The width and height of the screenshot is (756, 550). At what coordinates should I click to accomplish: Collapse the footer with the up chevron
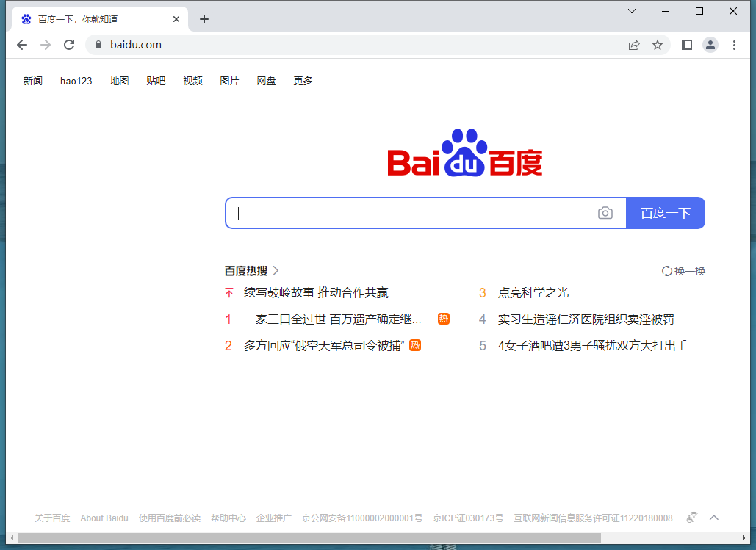[714, 518]
